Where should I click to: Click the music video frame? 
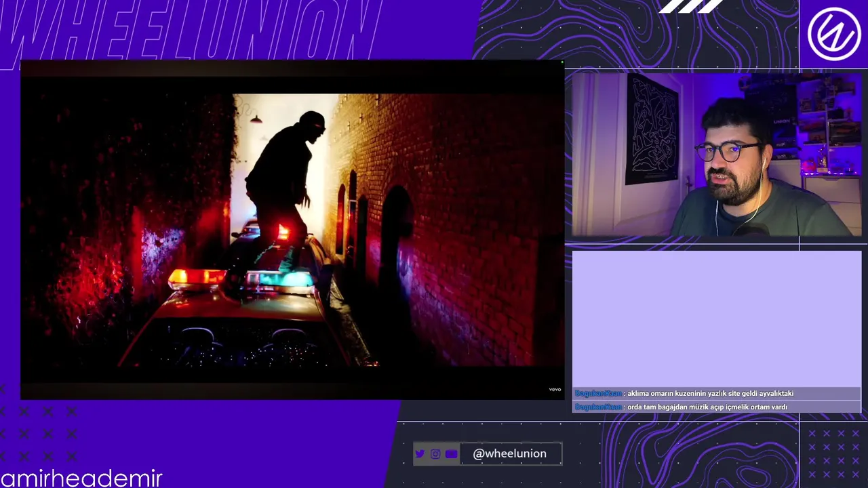292,230
